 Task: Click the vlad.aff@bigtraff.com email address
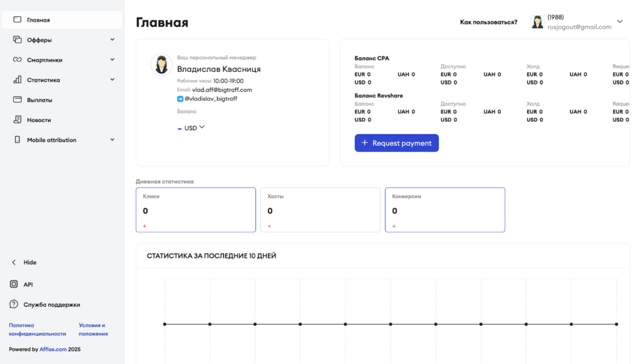tap(222, 90)
